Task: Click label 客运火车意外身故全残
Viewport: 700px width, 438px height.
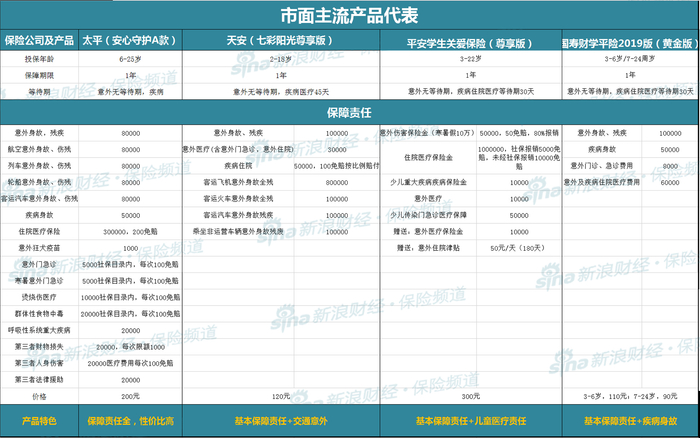Action: coord(238,199)
